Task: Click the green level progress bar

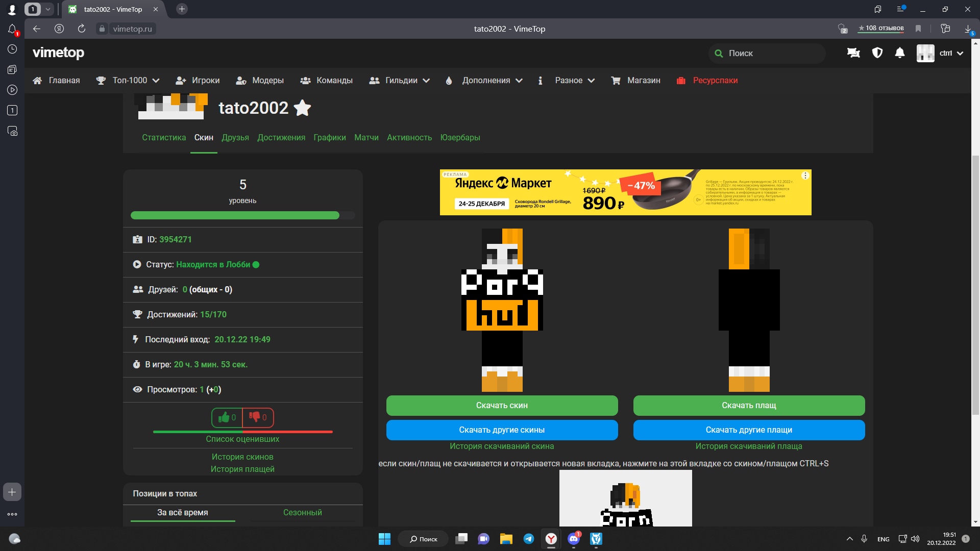Action: point(235,216)
